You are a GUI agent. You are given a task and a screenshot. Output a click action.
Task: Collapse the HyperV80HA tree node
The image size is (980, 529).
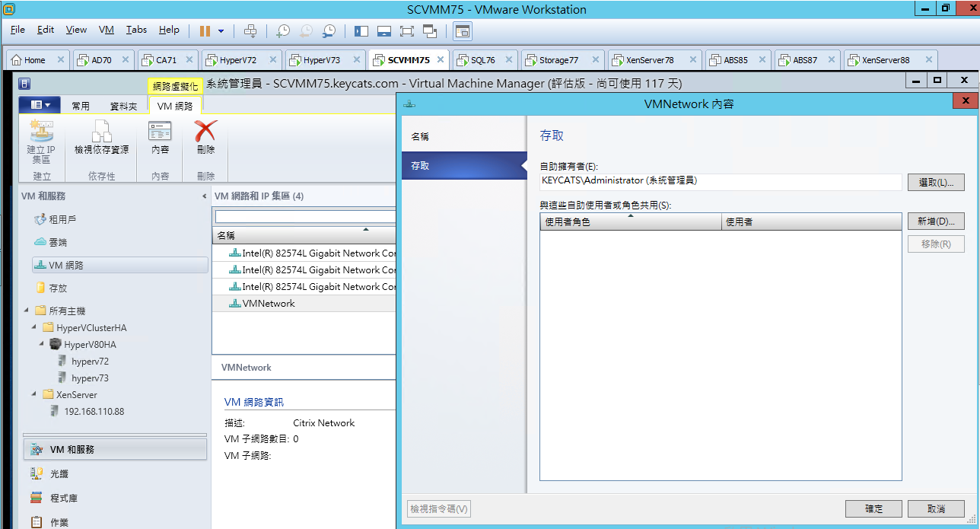point(43,344)
